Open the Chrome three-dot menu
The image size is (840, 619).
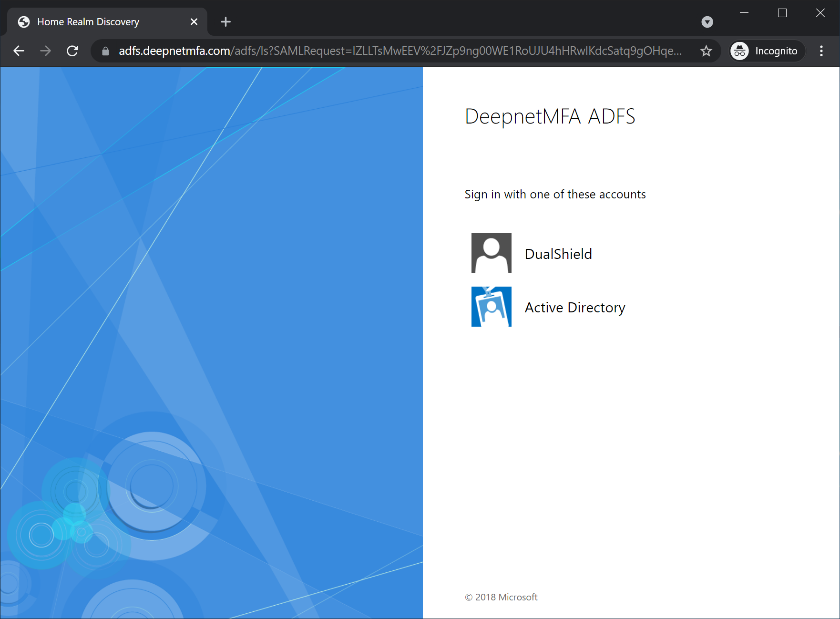[x=821, y=51]
